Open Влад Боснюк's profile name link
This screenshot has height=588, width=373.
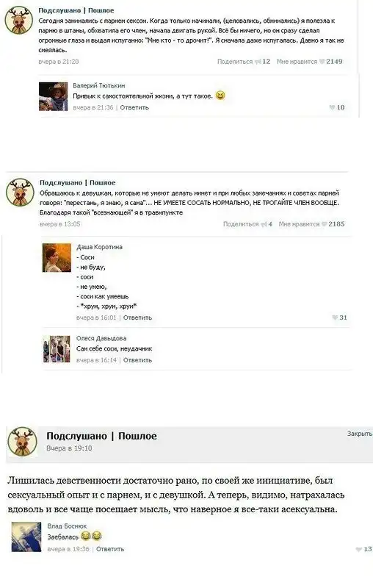[67, 526]
